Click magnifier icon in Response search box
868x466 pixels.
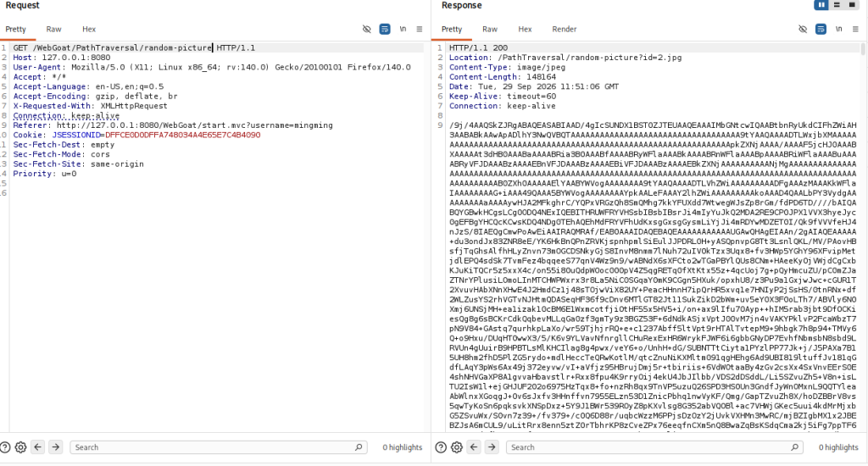tap(795, 447)
